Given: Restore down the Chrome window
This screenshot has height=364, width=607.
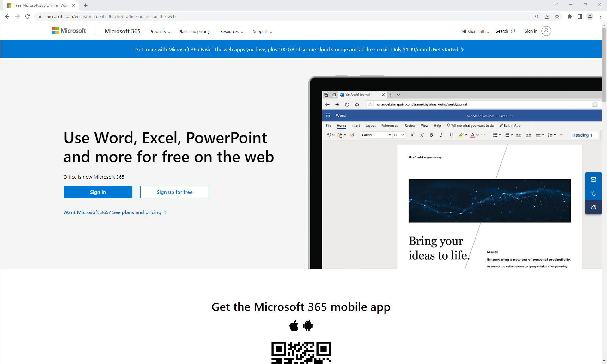Looking at the screenshot, I should coord(585,4).
